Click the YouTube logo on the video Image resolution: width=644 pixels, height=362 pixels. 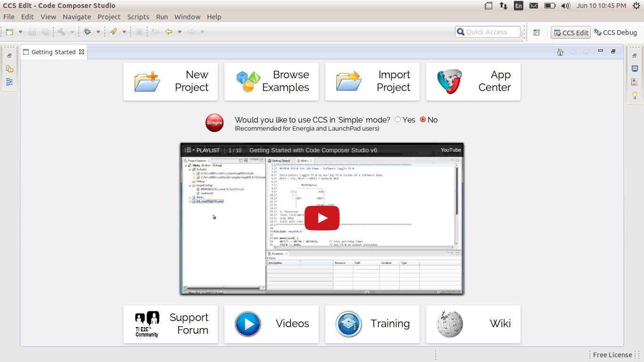pos(451,150)
